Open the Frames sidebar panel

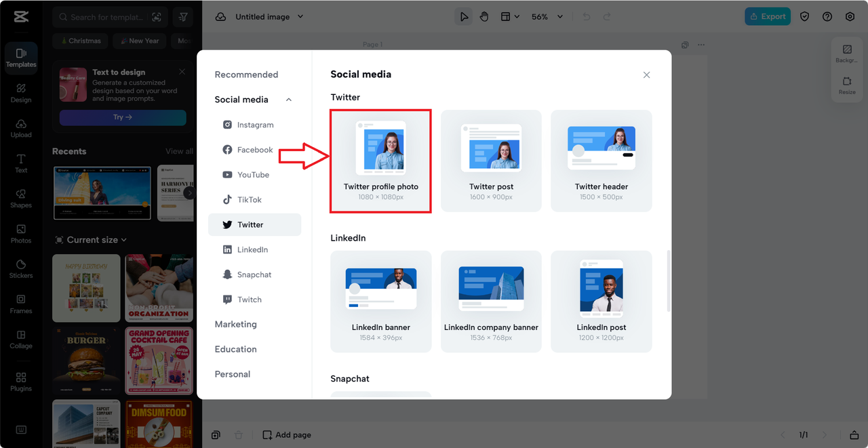[21, 304]
